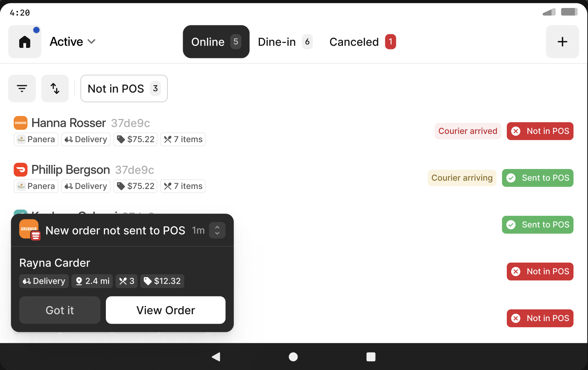Tap the Android back navigation button
Screen dimensions: 588x370
pyautogui.click(x=216, y=357)
